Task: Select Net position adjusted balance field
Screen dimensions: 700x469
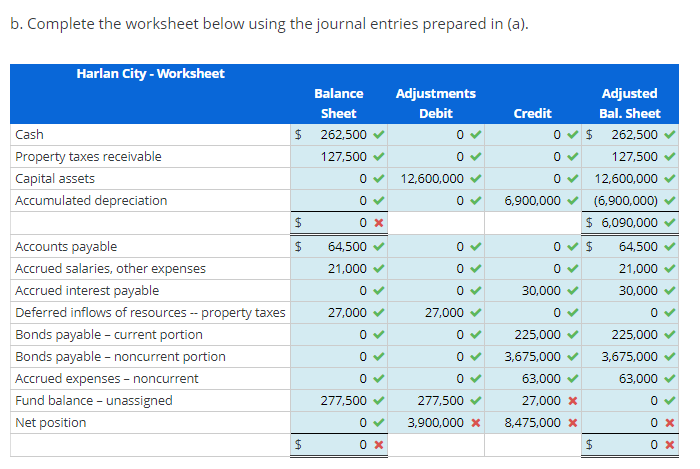Action: 630,423
